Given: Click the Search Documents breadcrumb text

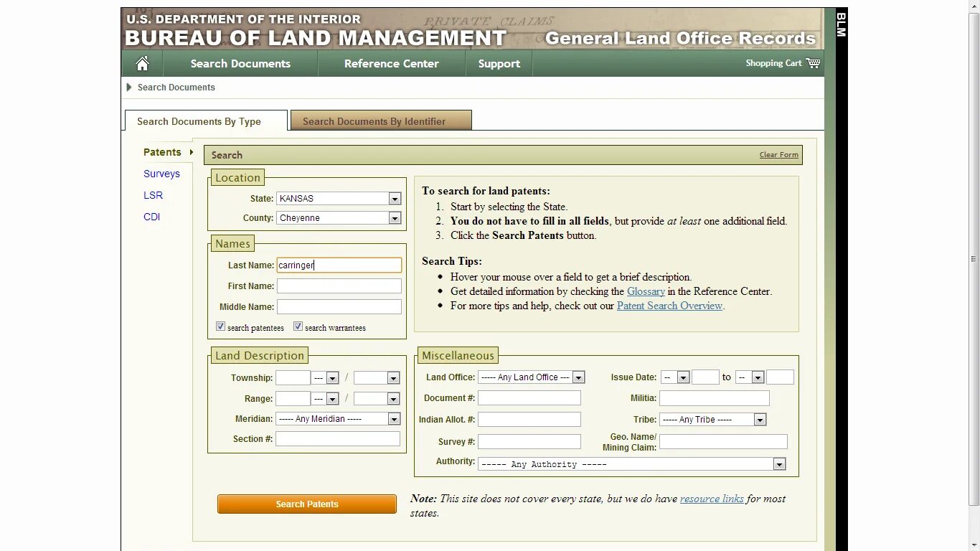Looking at the screenshot, I should click(x=176, y=87).
